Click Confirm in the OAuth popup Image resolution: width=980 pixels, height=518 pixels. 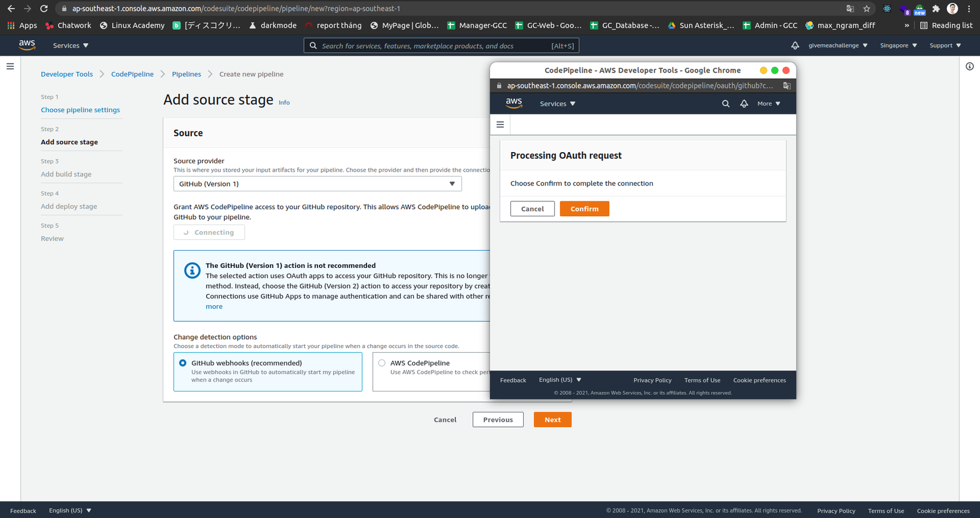584,209
